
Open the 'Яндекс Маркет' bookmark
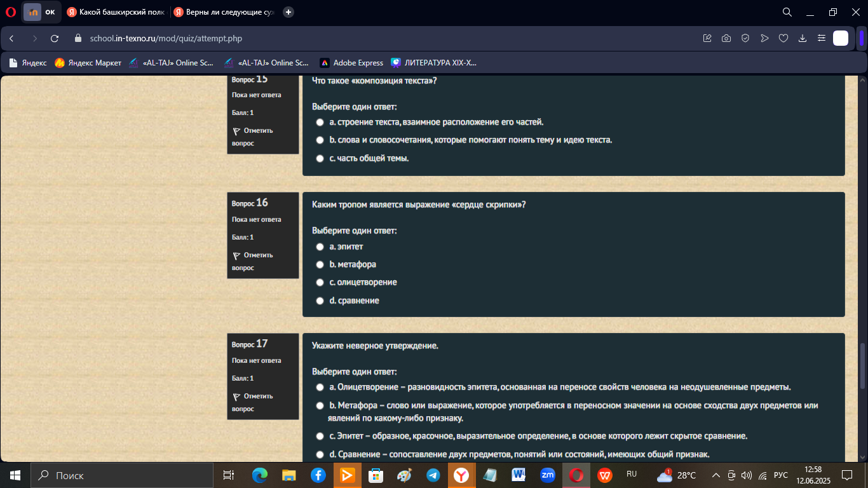coord(88,63)
